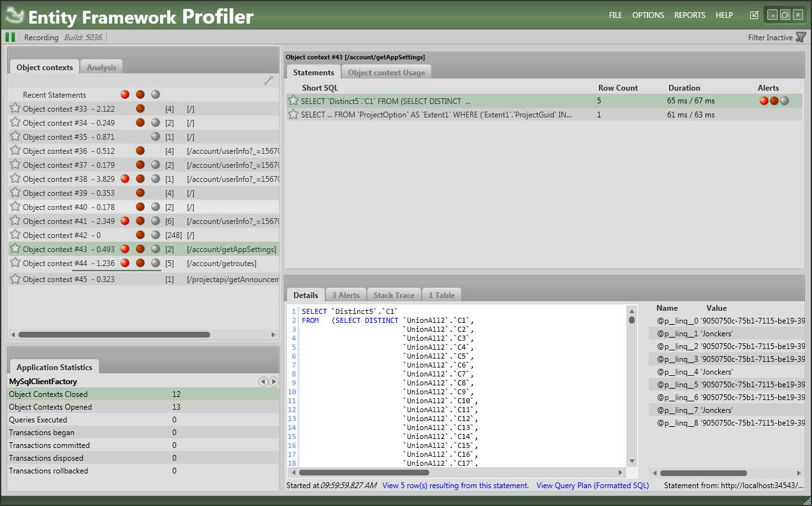
Task: Select the Statements tab
Action: point(313,72)
